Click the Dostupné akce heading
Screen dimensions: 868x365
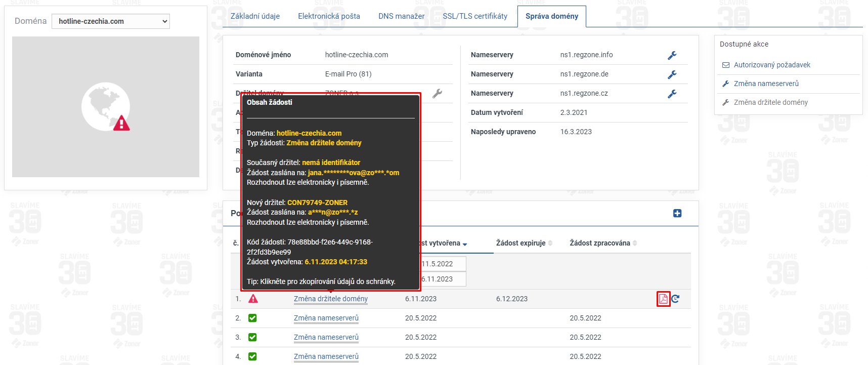tap(744, 44)
